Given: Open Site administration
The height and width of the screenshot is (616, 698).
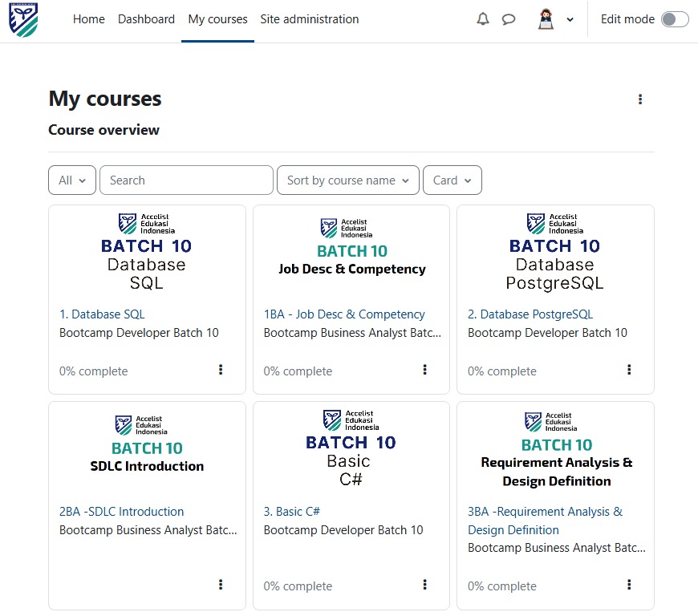Looking at the screenshot, I should [310, 19].
